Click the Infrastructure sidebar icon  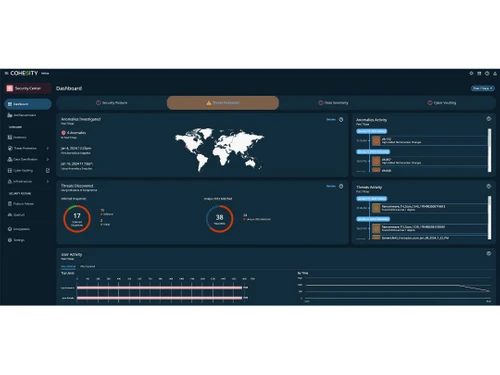10,182
